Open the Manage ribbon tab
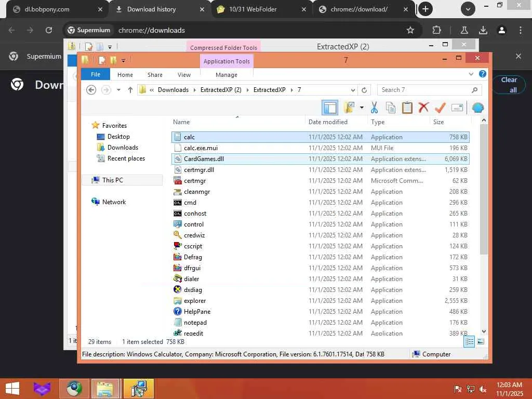The width and height of the screenshot is (532, 399). coord(227,75)
